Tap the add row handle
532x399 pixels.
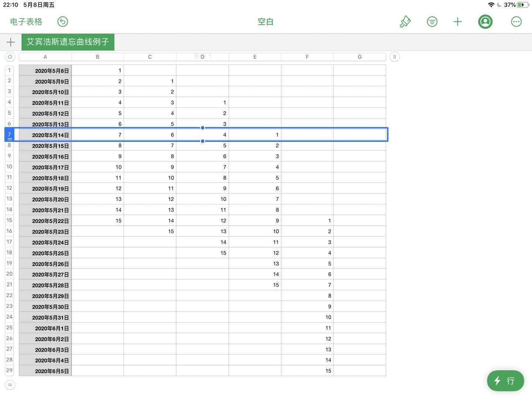tap(10, 385)
